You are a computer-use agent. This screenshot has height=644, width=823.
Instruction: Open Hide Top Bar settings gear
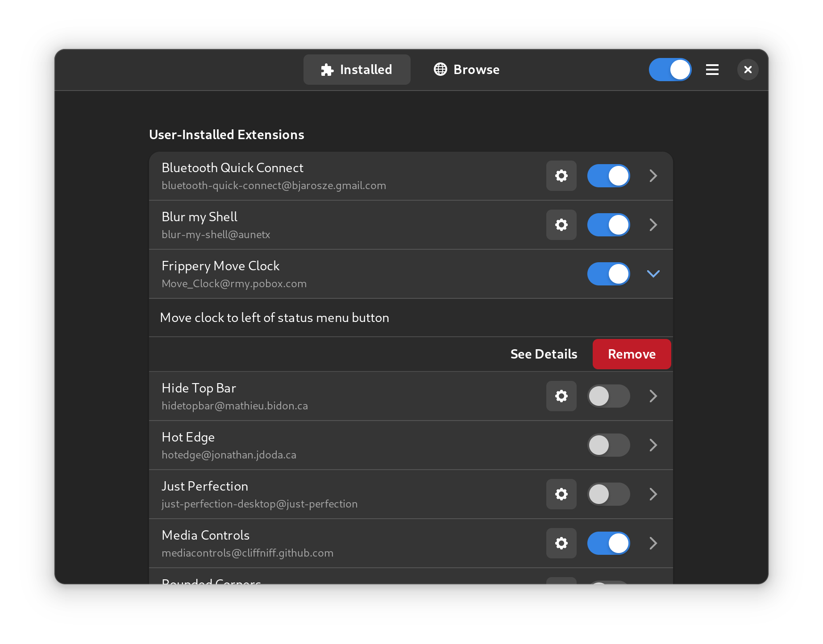[561, 396]
